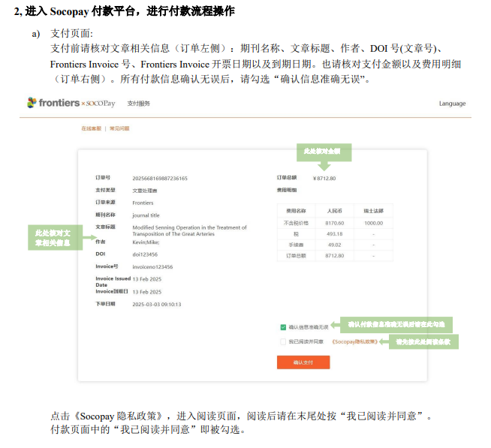This screenshot has width=491, height=448.
Task: Click the tax amount 493.18
Action: pyautogui.click(x=334, y=234)
